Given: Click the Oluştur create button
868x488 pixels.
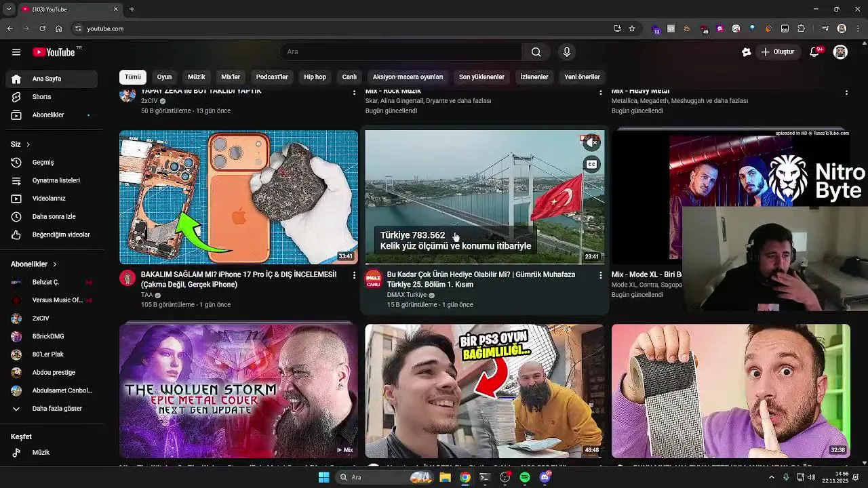Looking at the screenshot, I should tap(777, 52).
